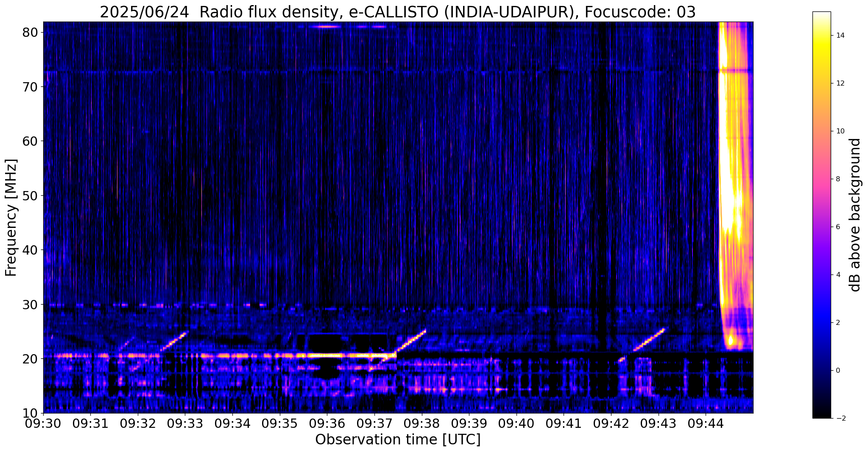
Task: Click the colorbar tick labeled 8
Action: click(x=837, y=179)
